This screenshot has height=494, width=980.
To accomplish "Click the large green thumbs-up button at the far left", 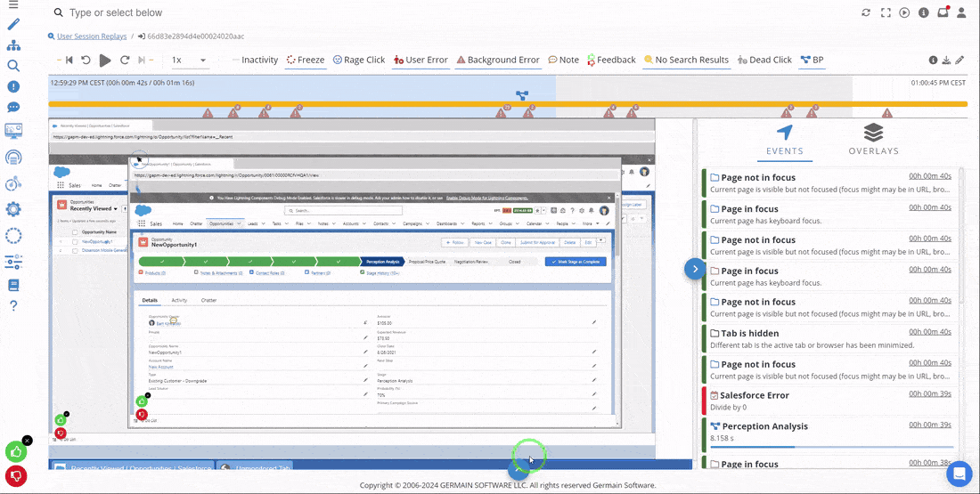I will 16,451.
